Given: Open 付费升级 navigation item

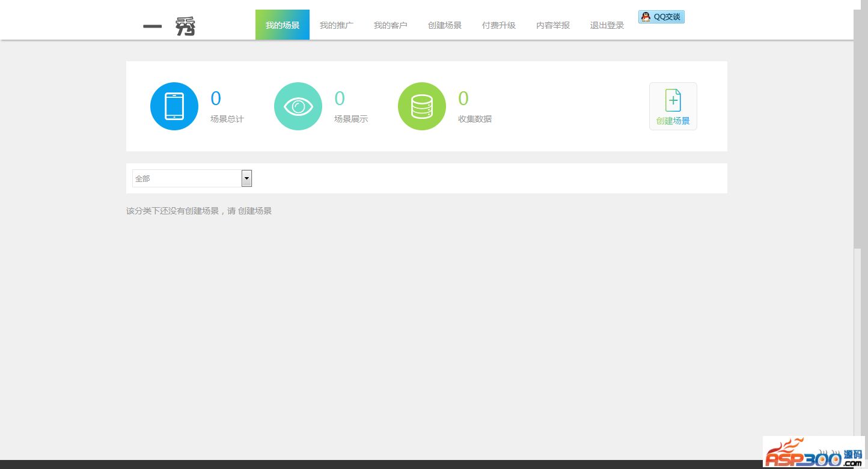Looking at the screenshot, I should [x=499, y=25].
